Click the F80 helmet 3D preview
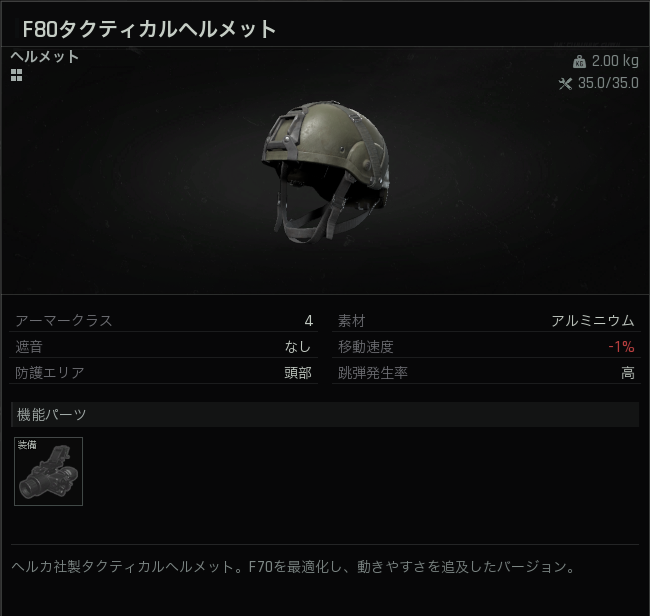 [x=325, y=171]
